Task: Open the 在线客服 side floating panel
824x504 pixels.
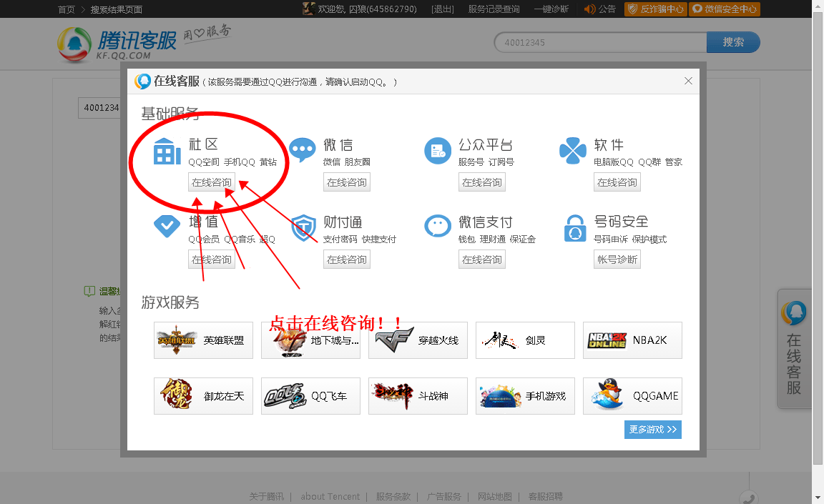Action: (x=794, y=349)
